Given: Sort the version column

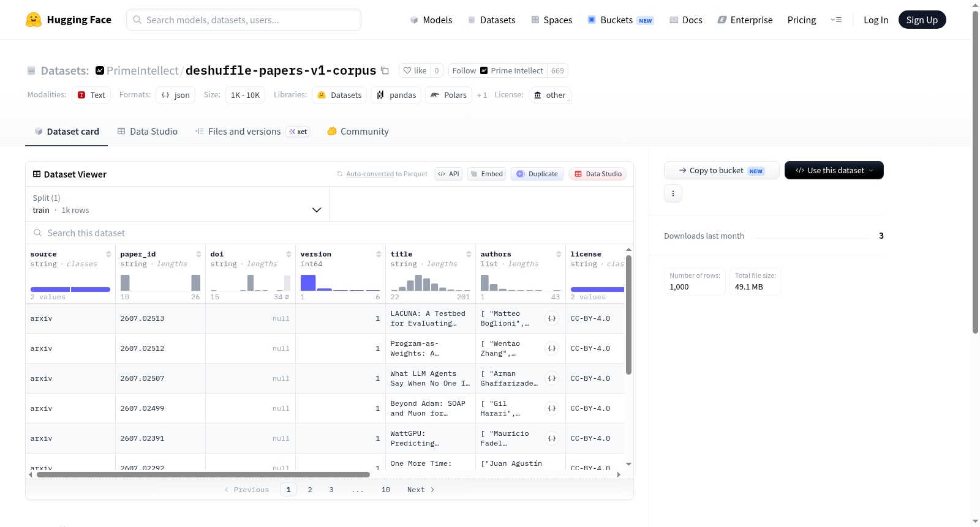Looking at the screenshot, I should pyautogui.click(x=379, y=254).
